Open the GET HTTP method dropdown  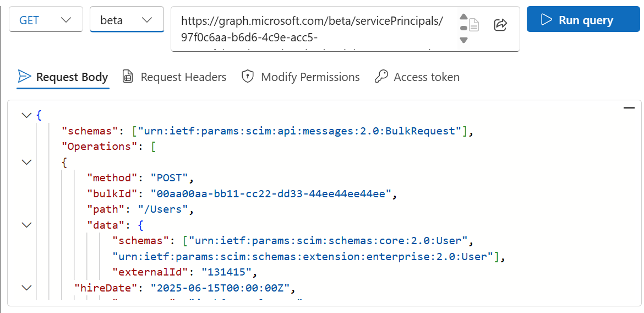pyautogui.click(x=45, y=20)
